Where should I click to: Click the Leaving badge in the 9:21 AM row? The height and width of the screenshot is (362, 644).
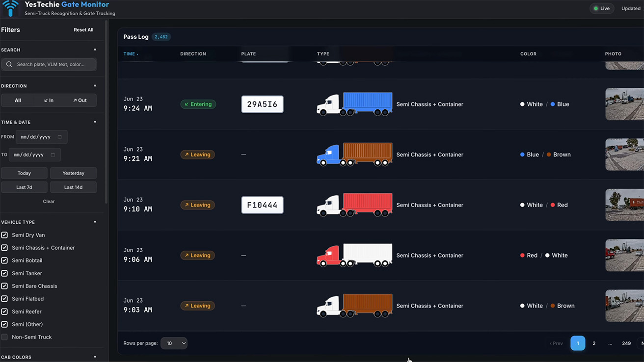[198, 155]
